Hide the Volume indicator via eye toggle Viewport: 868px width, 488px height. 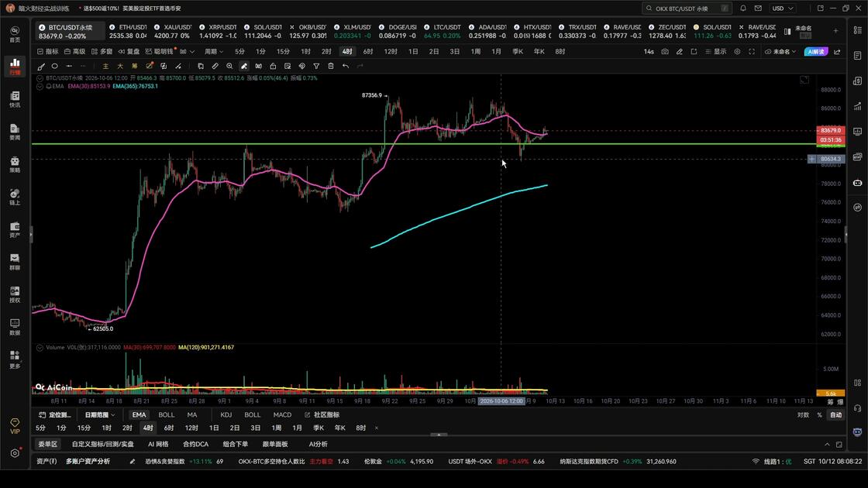tap(40, 348)
